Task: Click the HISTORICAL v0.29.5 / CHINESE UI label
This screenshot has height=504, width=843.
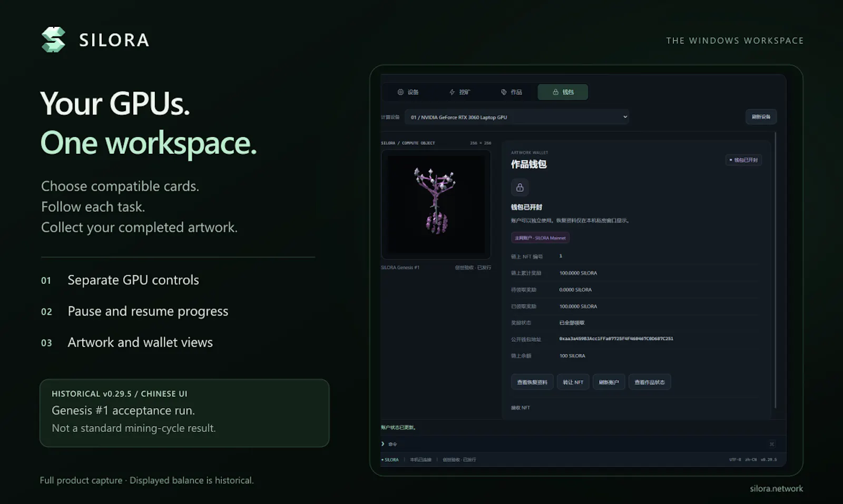Action: (x=120, y=394)
